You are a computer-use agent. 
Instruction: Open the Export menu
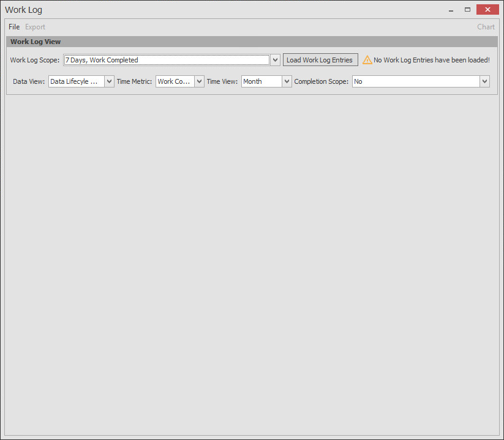point(35,27)
